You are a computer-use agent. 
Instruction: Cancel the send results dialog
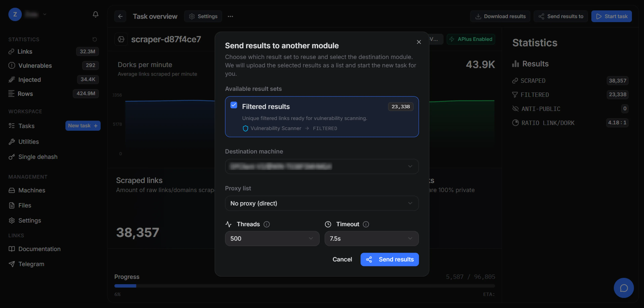[342, 260]
